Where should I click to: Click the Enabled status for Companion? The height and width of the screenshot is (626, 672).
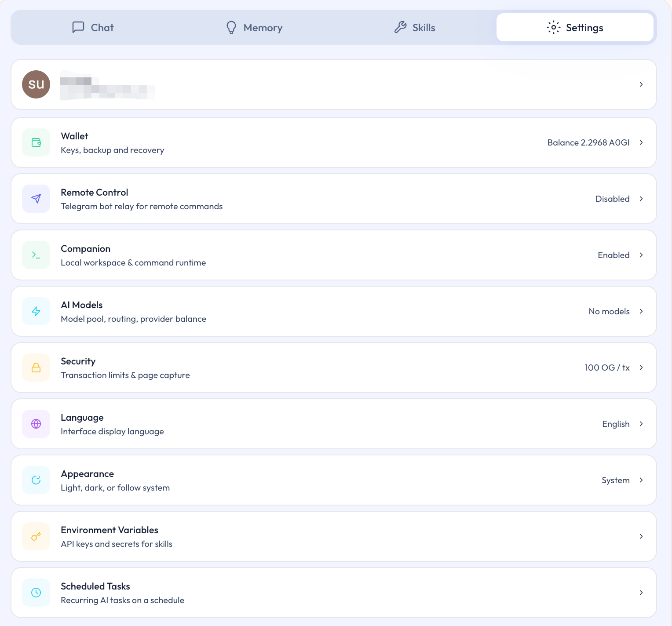click(614, 255)
